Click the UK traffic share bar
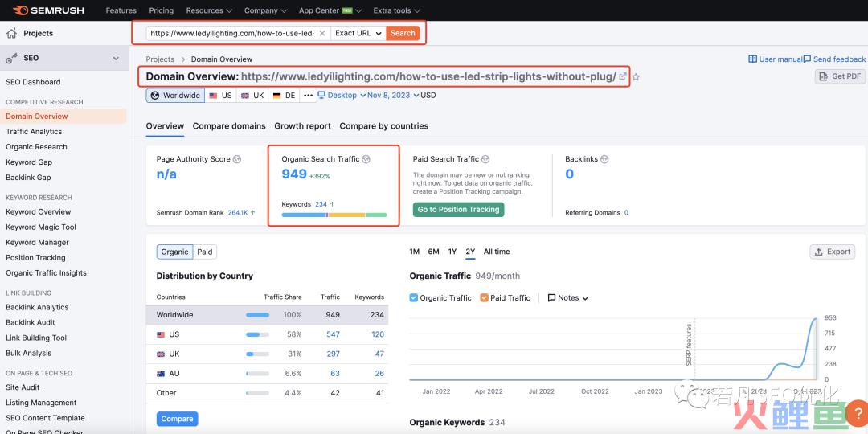The image size is (868, 434). coord(257,354)
